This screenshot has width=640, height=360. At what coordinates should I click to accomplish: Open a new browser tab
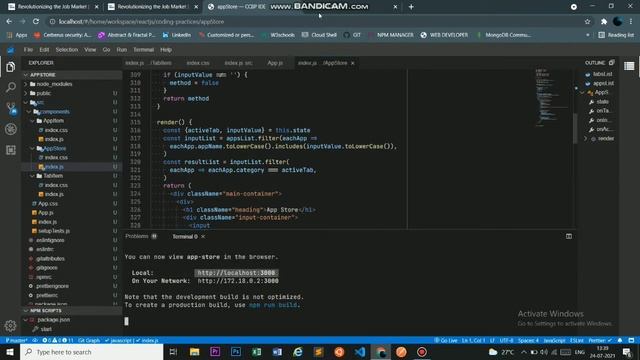click(x=411, y=7)
